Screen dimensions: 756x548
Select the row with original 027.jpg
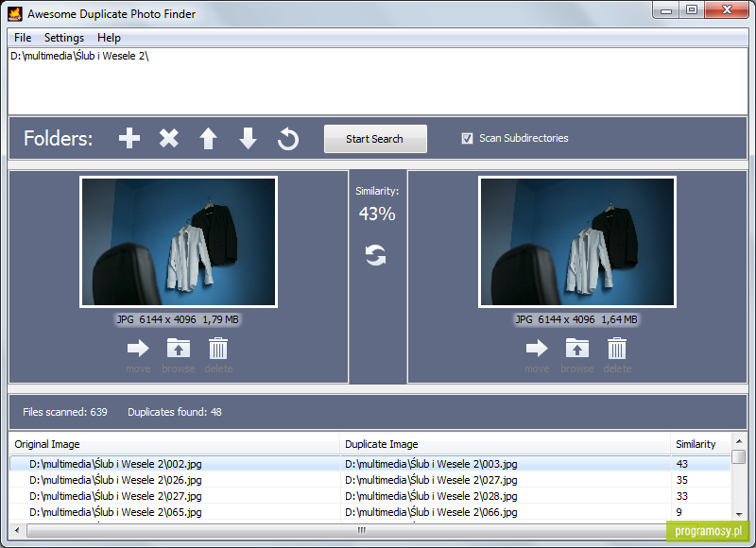(x=369, y=495)
